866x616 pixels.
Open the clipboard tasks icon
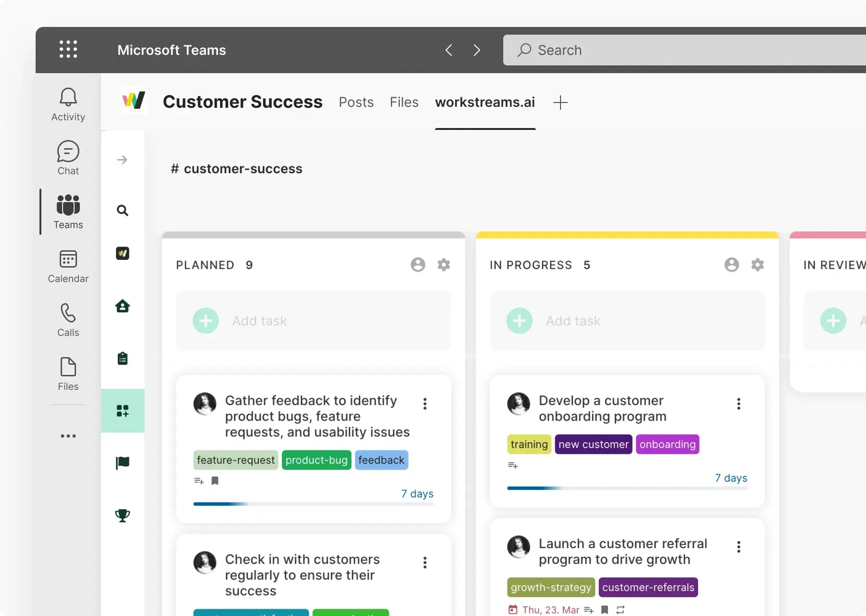coord(122,359)
